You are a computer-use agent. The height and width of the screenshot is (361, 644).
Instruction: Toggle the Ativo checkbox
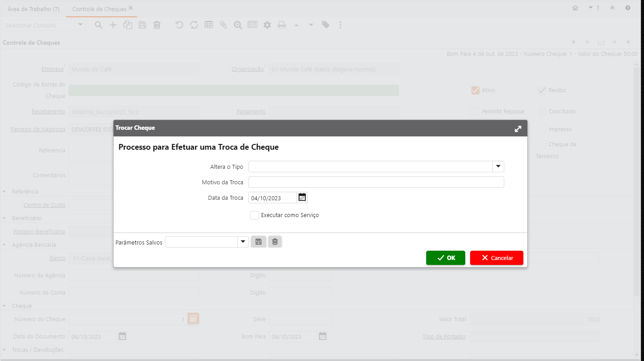coord(475,90)
